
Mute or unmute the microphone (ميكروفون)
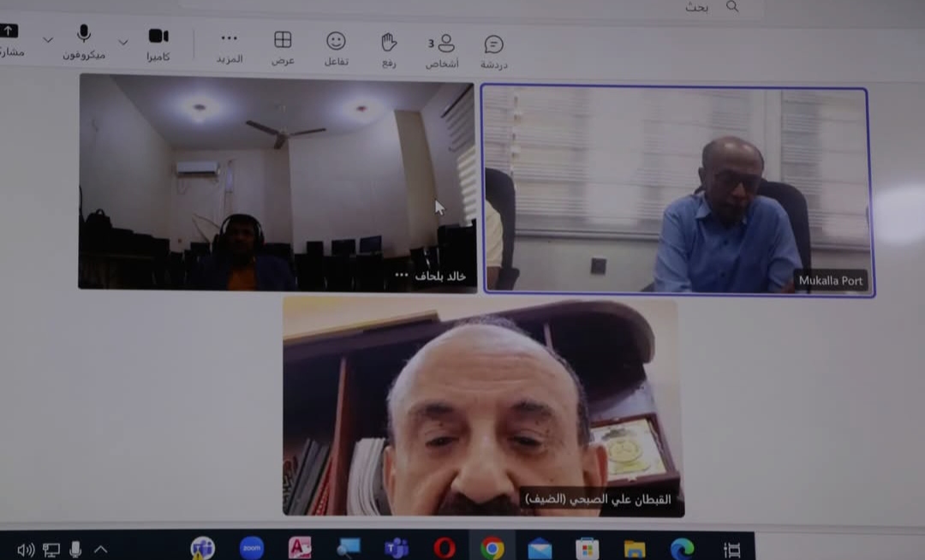click(x=84, y=40)
